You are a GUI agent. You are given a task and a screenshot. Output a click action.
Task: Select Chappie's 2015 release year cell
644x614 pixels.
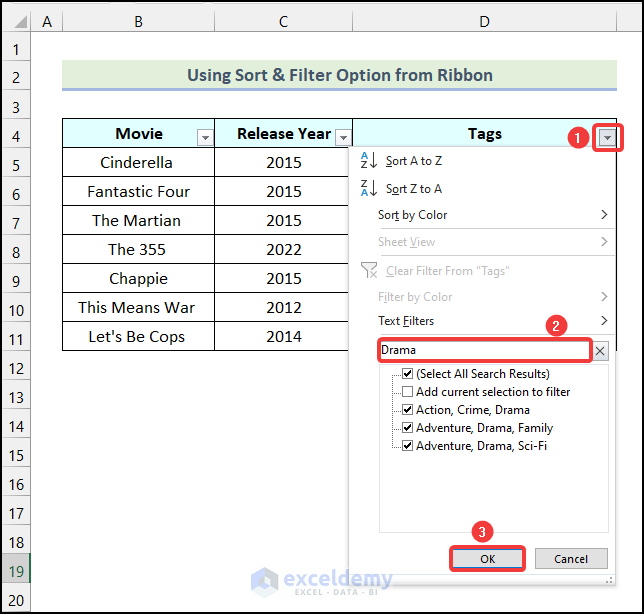click(282, 278)
